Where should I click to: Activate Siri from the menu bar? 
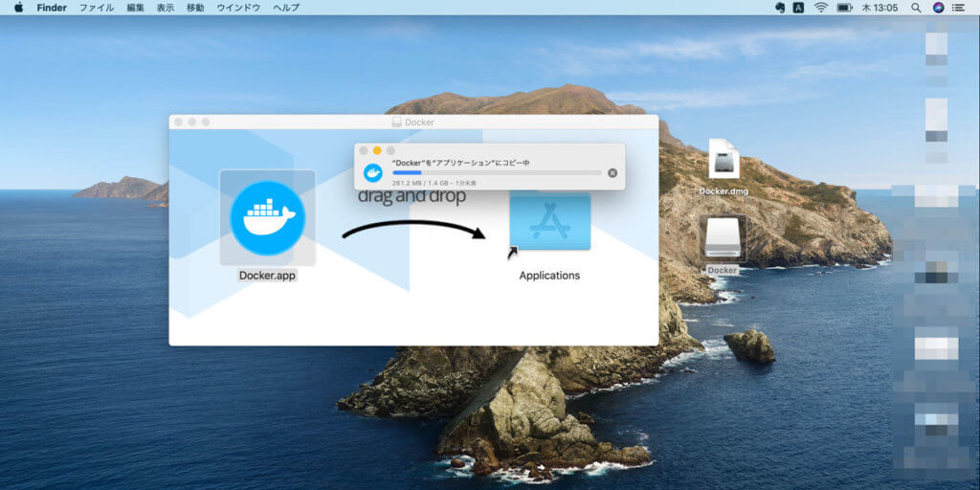click(x=938, y=8)
